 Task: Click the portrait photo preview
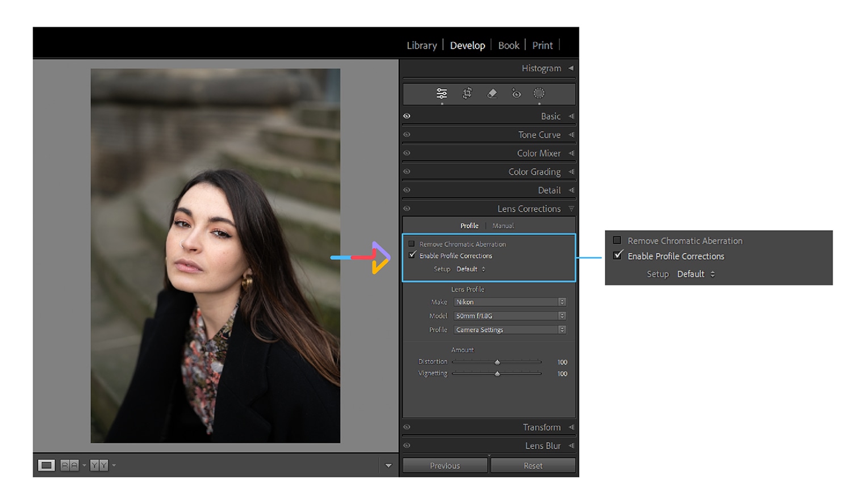tap(215, 255)
